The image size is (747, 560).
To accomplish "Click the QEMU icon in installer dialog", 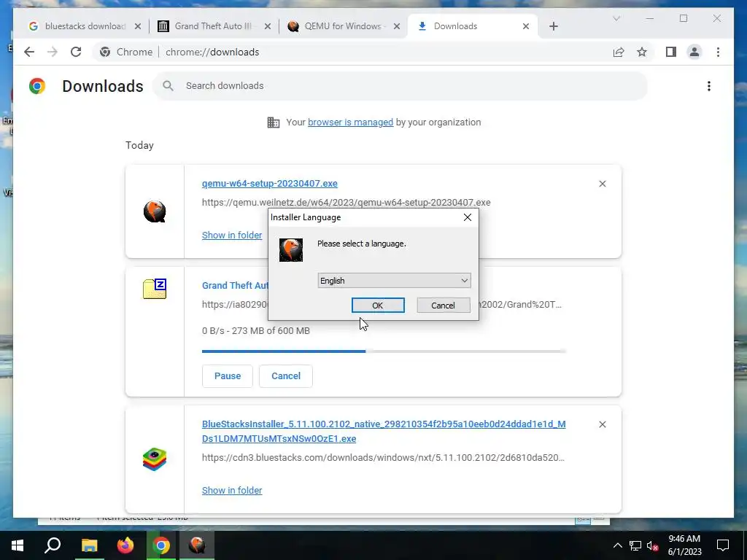I will tap(291, 250).
